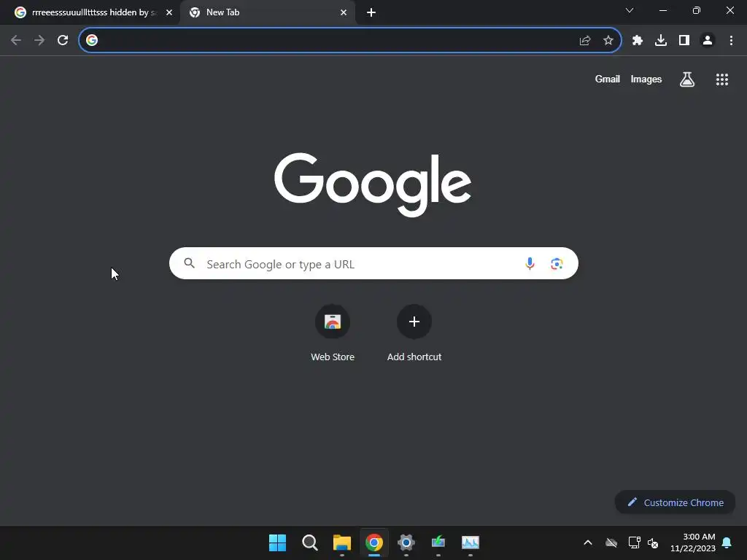Open the Gmail link
747x560 pixels.
[x=607, y=79]
